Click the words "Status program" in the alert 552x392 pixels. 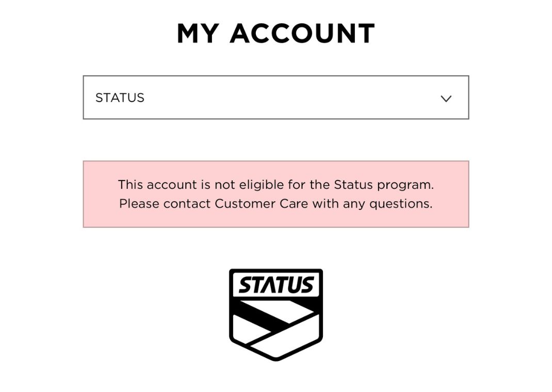[384, 185]
